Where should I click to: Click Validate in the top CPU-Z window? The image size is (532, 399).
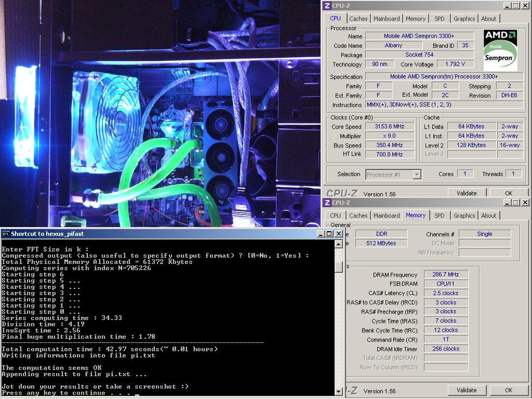467,193
